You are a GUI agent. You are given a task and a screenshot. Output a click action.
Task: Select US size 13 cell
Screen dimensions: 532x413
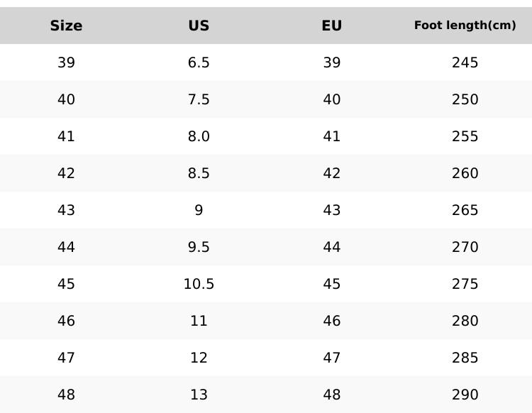coord(199,395)
